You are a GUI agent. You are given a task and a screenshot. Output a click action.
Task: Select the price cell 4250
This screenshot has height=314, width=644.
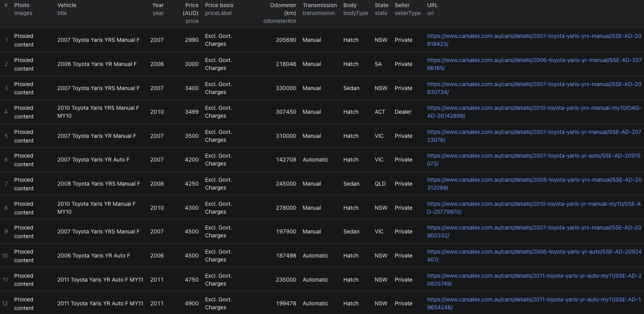[x=192, y=184]
